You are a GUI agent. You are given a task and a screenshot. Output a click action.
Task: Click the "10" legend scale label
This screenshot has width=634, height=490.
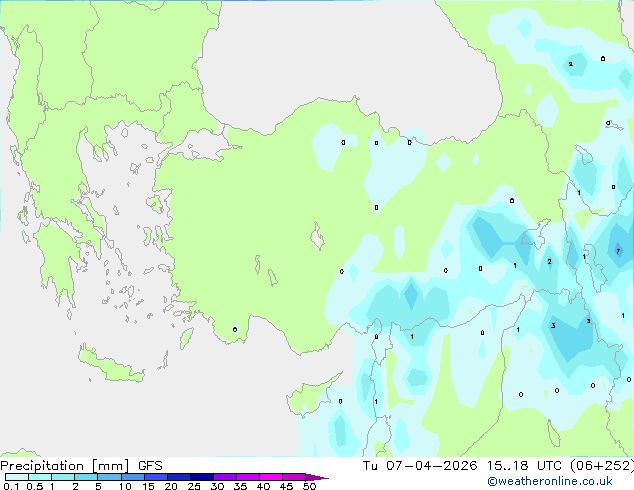tap(125, 486)
